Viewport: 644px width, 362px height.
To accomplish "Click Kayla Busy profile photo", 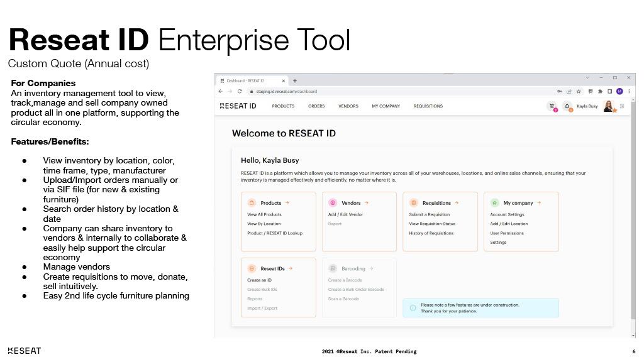I will tap(609, 106).
